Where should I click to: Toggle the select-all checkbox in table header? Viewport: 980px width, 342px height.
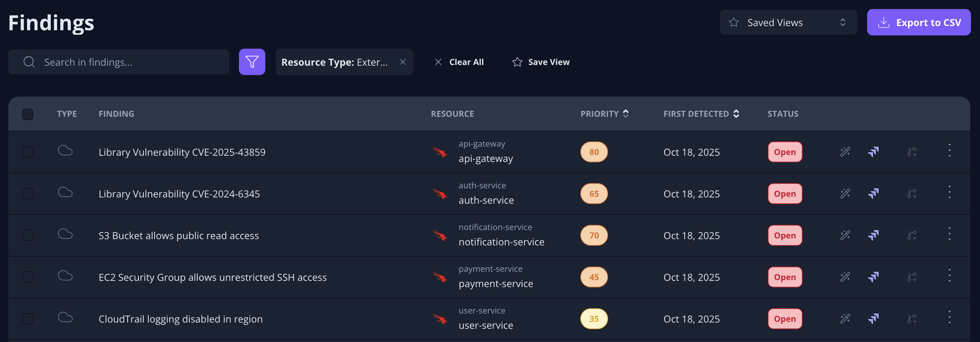point(28,114)
